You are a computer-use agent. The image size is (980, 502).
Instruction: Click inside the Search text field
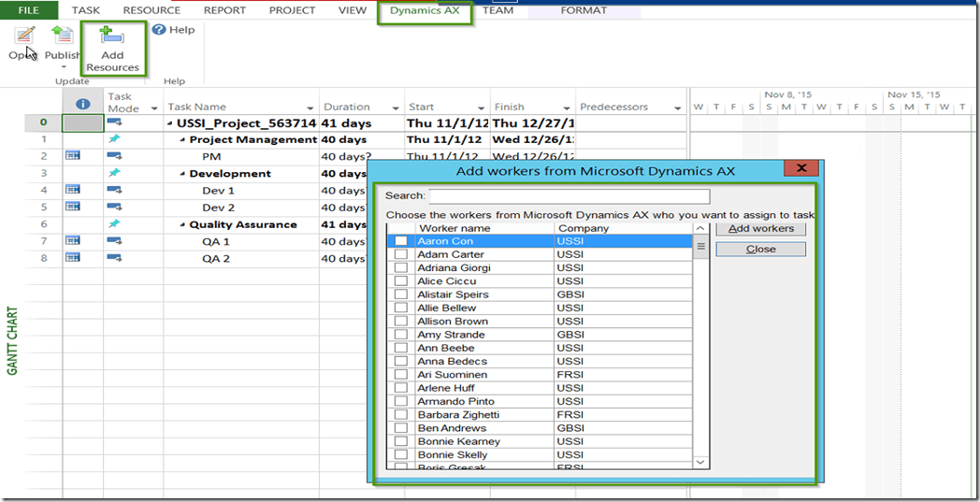pyautogui.click(x=569, y=196)
